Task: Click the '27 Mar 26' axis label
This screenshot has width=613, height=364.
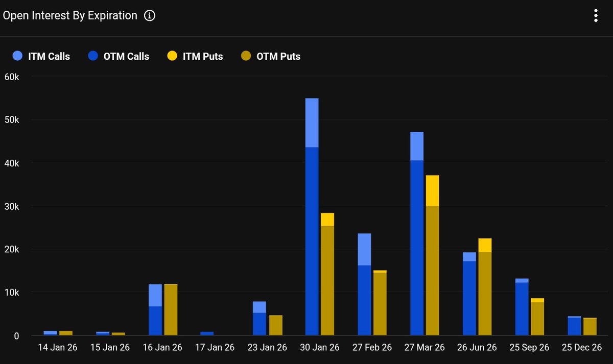Action: tap(425, 348)
